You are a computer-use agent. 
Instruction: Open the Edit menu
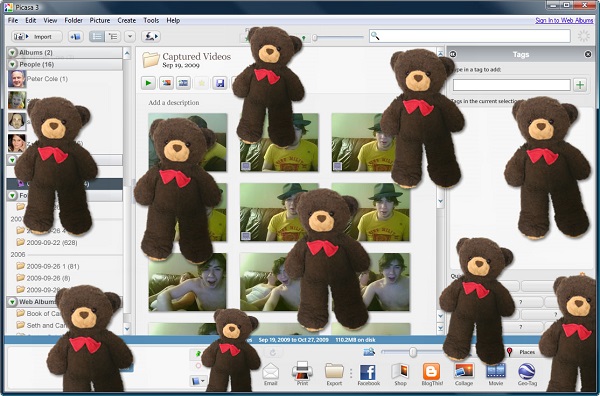click(x=31, y=20)
